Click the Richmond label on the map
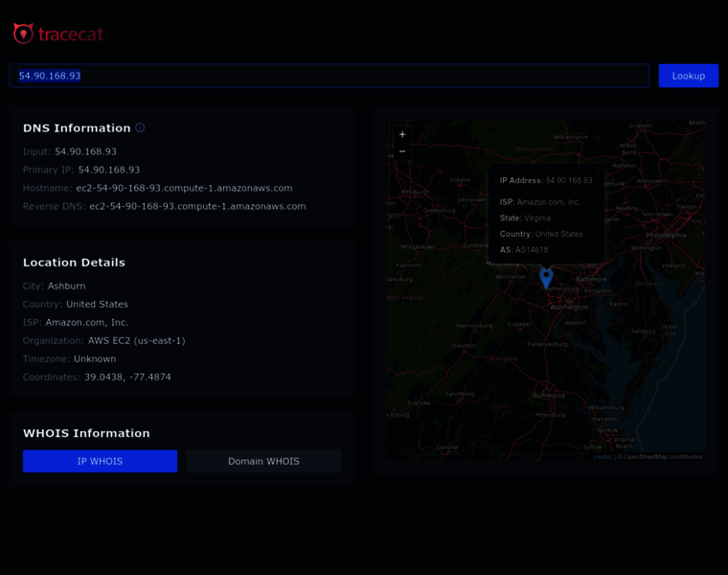728x575 pixels. click(548, 395)
